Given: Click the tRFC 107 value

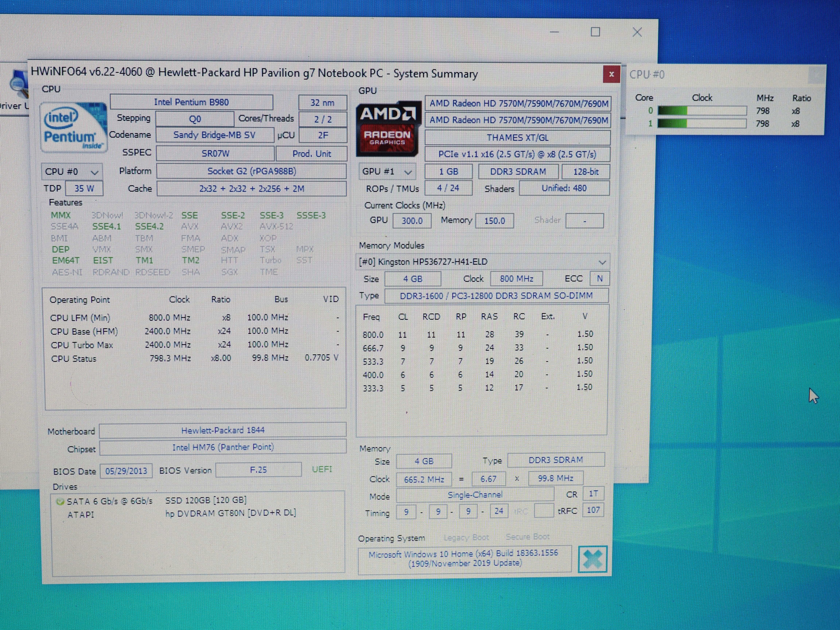Looking at the screenshot, I should 593,510.
